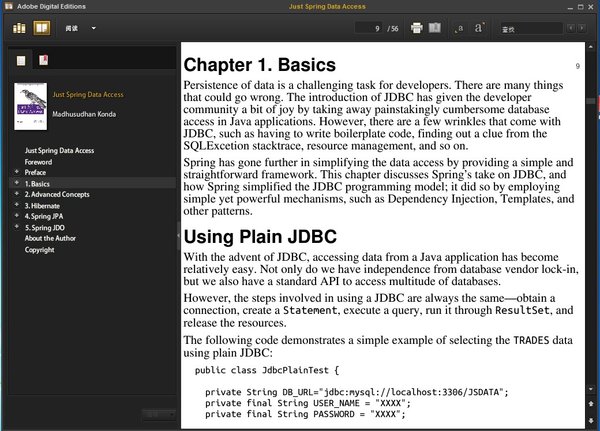Open '5. Spring JDO' contents entry
The image size is (600, 431).
coord(45,228)
